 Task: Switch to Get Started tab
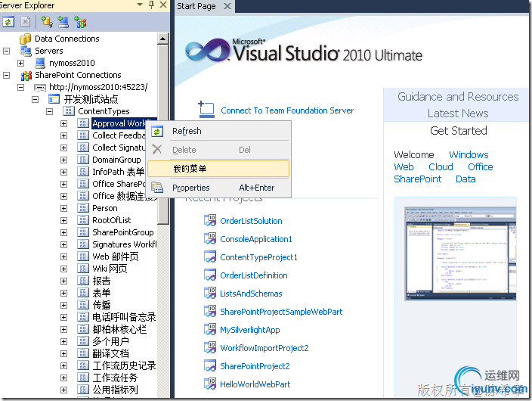[x=459, y=131]
